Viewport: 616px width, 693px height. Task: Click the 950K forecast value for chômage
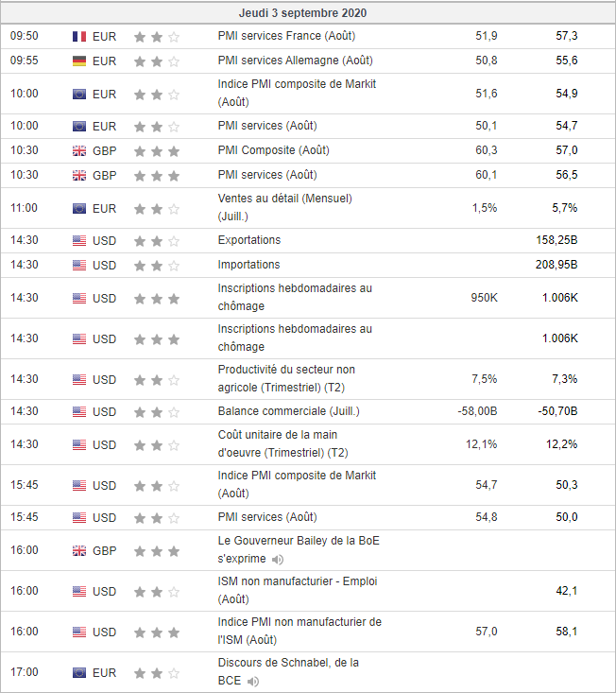[x=484, y=298]
